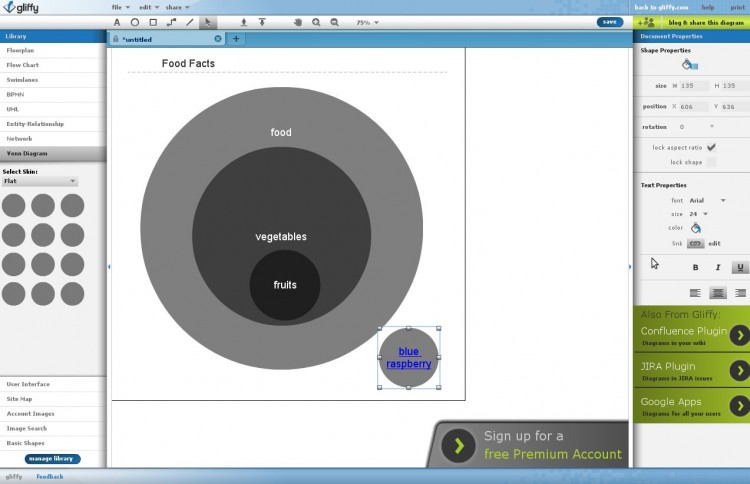Click the lock icon on untitled tab
This screenshot has width=750, height=484.
(115, 39)
